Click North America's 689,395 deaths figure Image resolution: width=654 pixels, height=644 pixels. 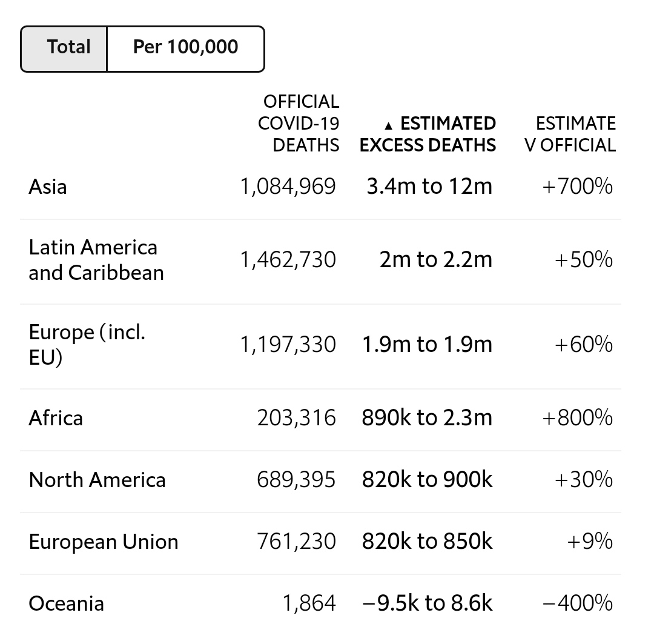(296, 480)
